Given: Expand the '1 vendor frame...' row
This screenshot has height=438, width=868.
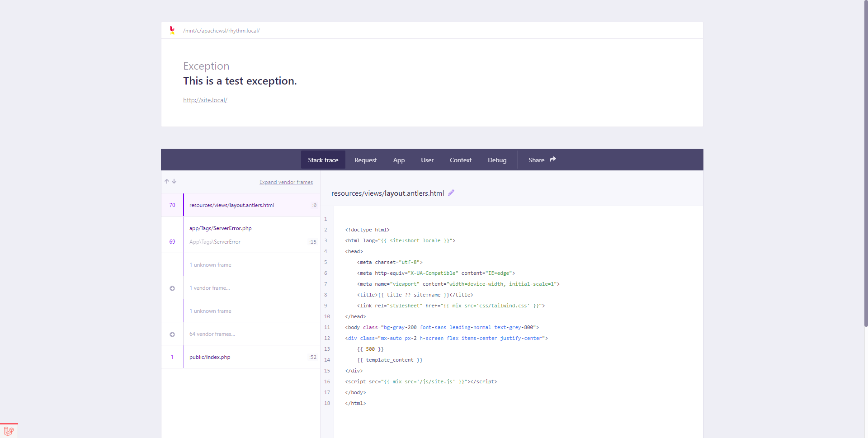Looking at the screenshot, I should [x=241, y=288].
